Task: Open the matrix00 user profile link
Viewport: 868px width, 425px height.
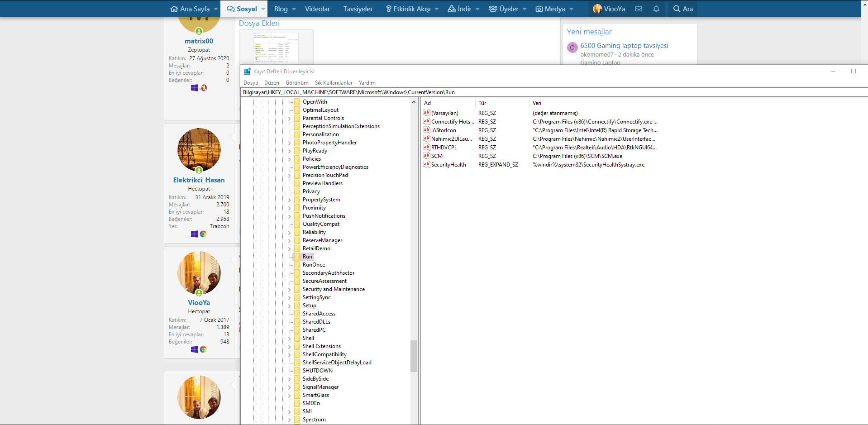Action: coord(199,41)
